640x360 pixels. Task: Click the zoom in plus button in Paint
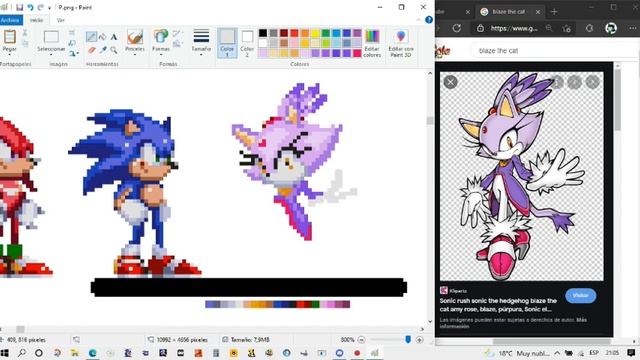(419, 340)
